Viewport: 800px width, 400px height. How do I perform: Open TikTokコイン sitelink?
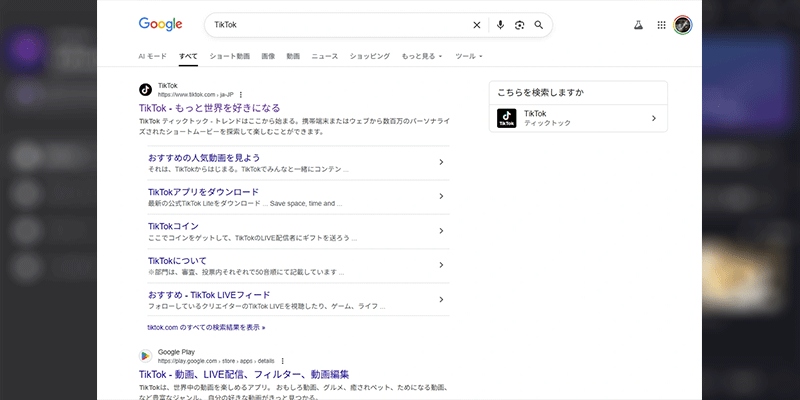click(x=173, y=226)
